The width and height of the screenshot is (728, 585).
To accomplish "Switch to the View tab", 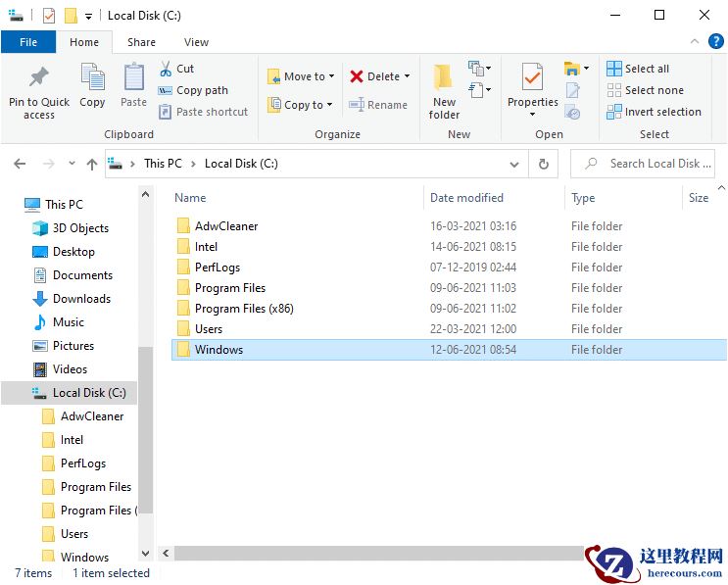I will coord(196,42).
